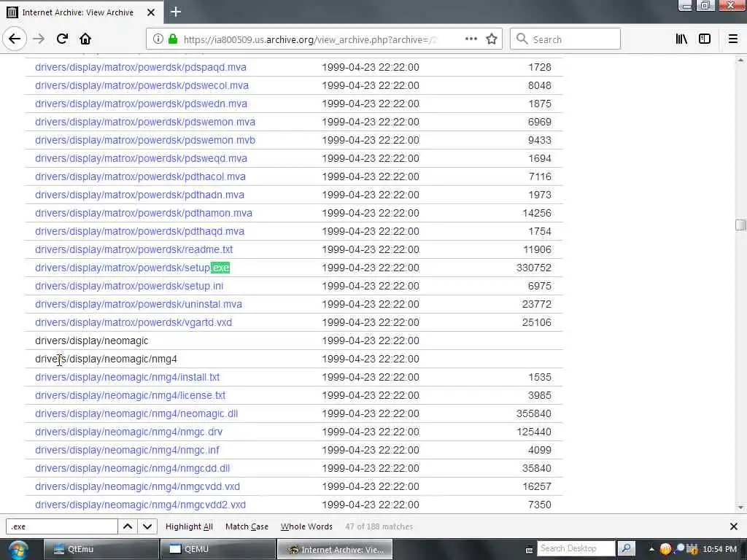Reload the current page
747x560 pixels.
[x=62, y=39]
